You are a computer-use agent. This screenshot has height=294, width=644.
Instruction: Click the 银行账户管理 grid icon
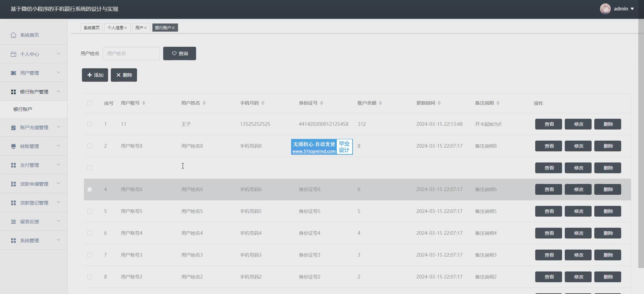click(13, 92)
